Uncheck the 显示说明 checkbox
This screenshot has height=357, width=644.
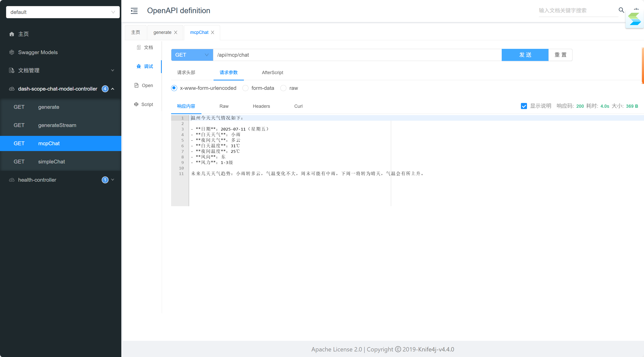(524, 106)
